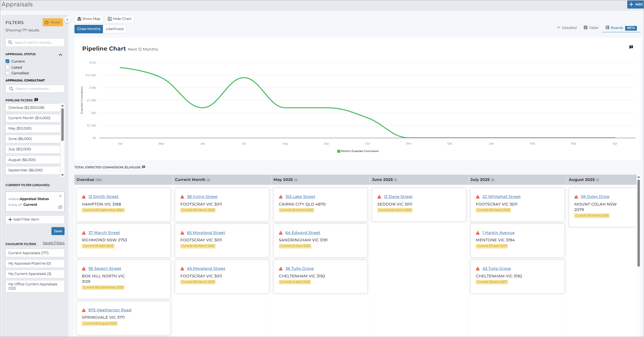The width and height of the screenshot is (644, 337).
Task: Uncheck the Current appraisal status checkbox
Action: pyautogui.click(x=7, y=61)
